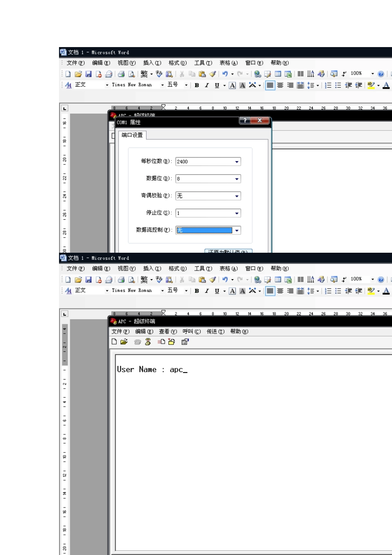Open the 呼叫 menu in APC HyperTerminal
Screen dimensions: 392x555
point(191,332)
